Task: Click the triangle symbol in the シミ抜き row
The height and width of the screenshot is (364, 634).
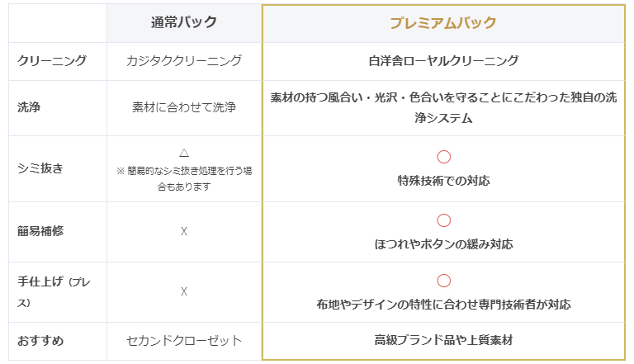Action: pyautogui.click(x=184, y=154)
